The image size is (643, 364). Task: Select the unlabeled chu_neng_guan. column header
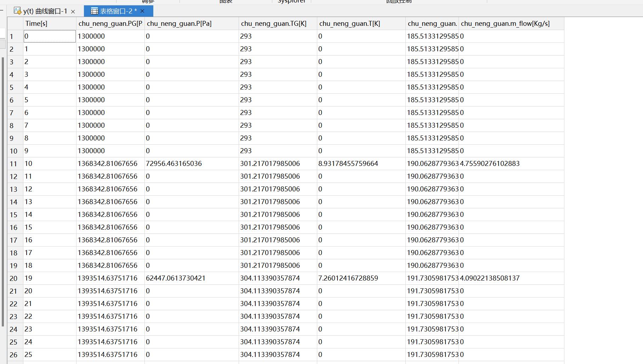[x=432, y=23]
